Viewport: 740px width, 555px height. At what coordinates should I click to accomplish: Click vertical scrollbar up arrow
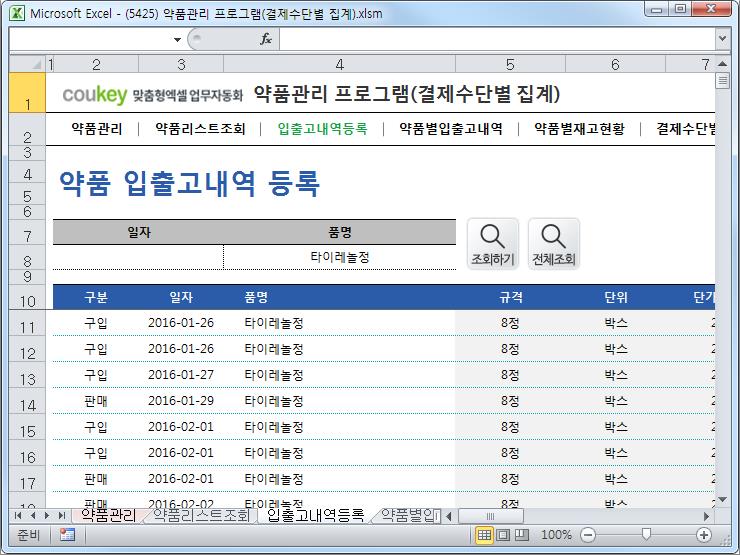pos(723,64)
